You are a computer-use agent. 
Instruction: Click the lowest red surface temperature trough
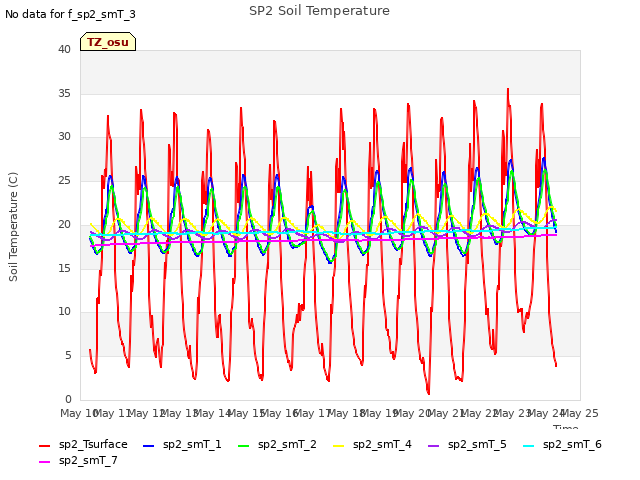coord(429,393)
